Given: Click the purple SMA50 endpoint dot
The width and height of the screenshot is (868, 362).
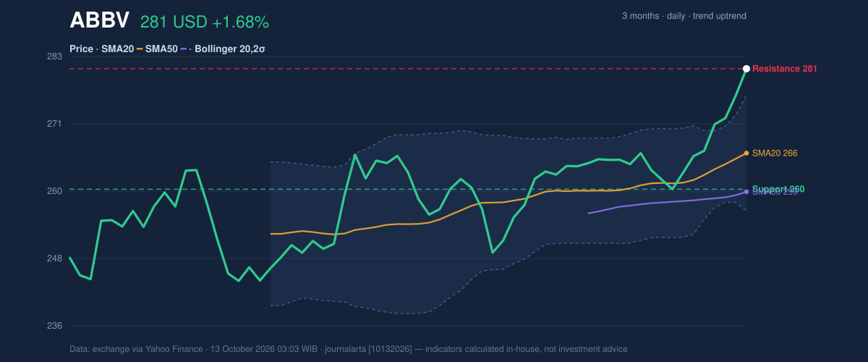Looking at the screenshot, I should click(746, 192).
